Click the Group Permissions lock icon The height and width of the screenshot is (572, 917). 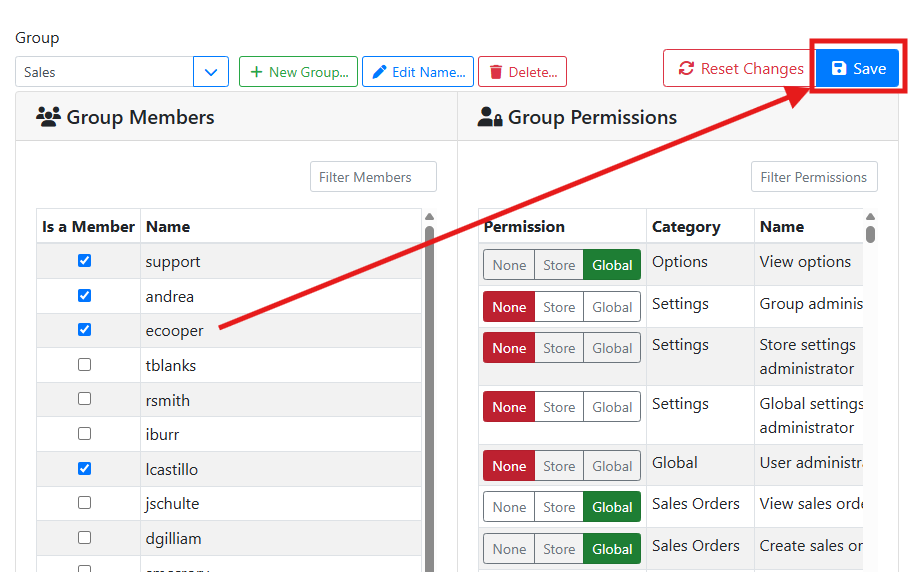pos(490,117)
